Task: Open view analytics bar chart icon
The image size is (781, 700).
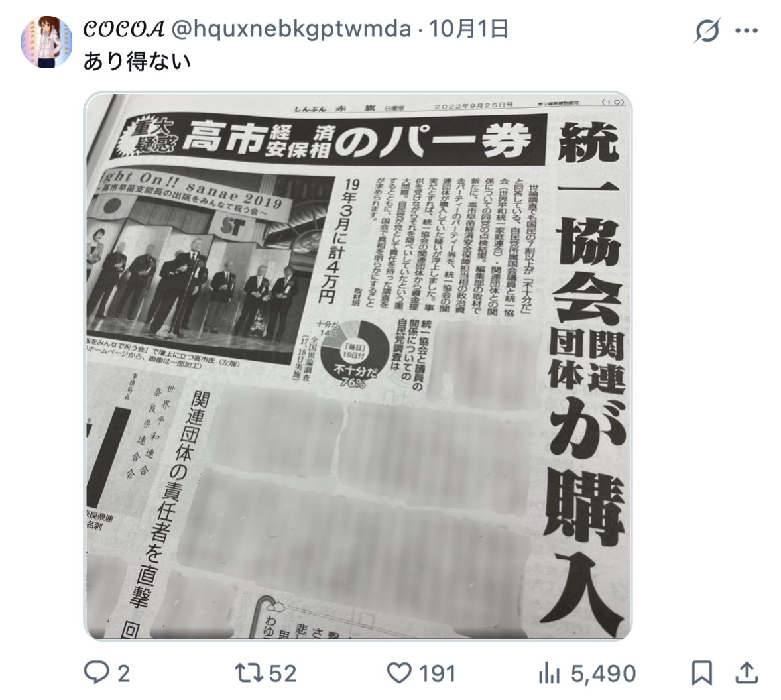Action: point(550,673)
